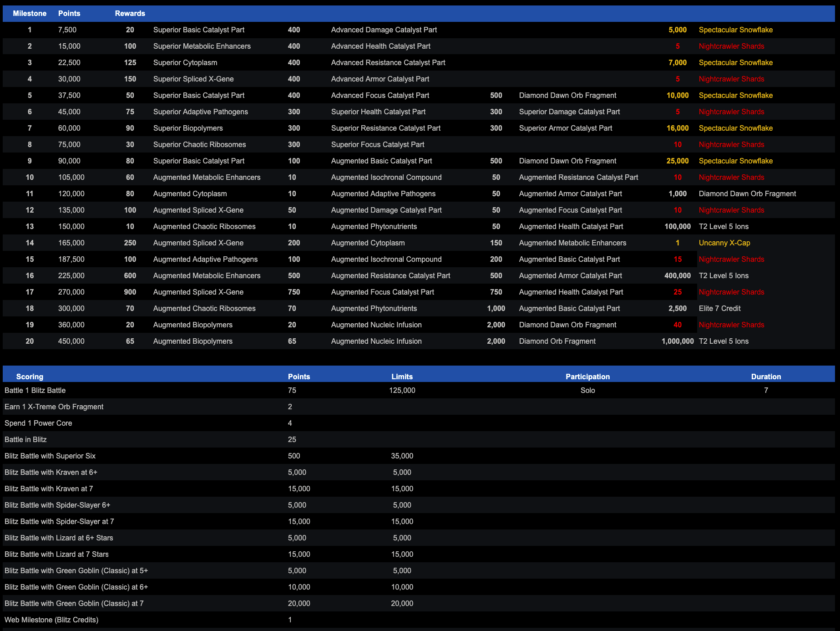Viewport: 840px width, 631px height.
Task: Click Spend 1 Power Core row
Action: click(419, 423)
